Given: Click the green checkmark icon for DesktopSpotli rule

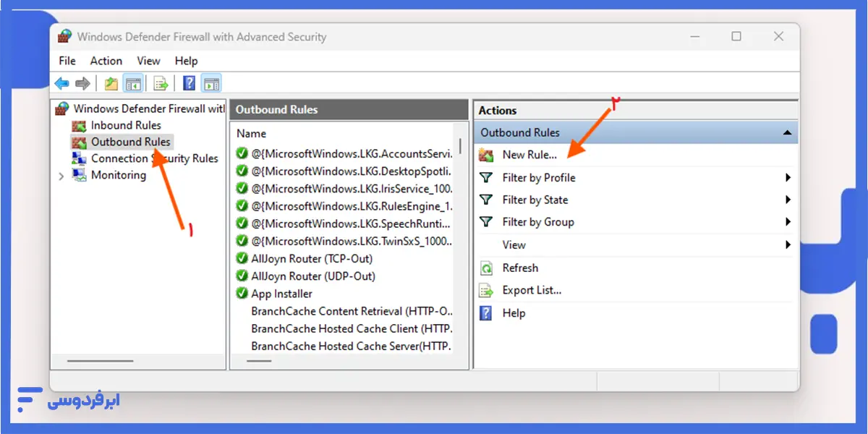Looking at the screenshot, I should (242, 171).
